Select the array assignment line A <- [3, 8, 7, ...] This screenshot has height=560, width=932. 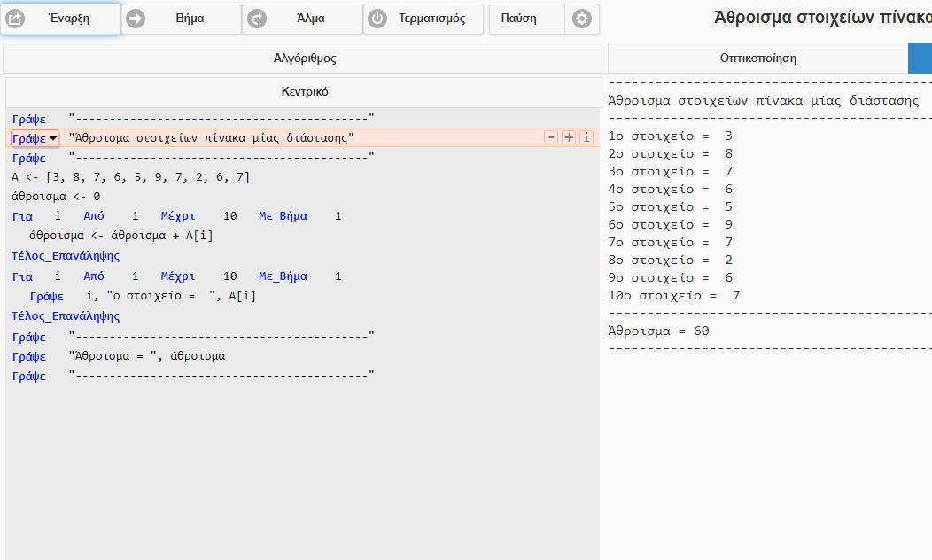(131, 177)
